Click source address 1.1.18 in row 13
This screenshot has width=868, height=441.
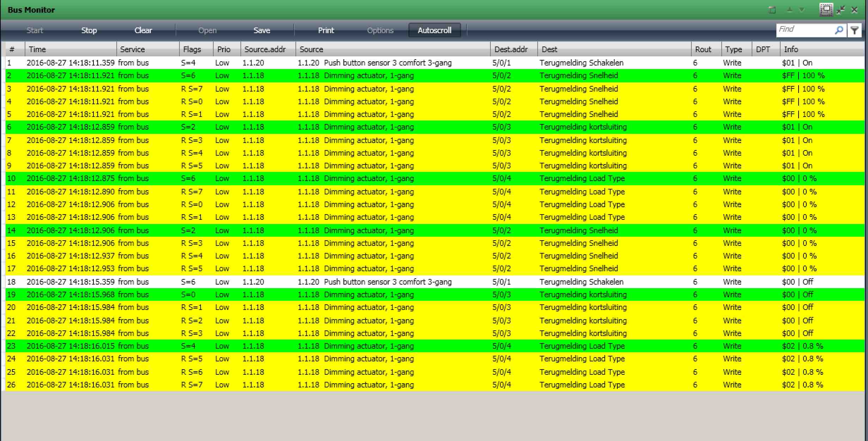click(253, 217)
